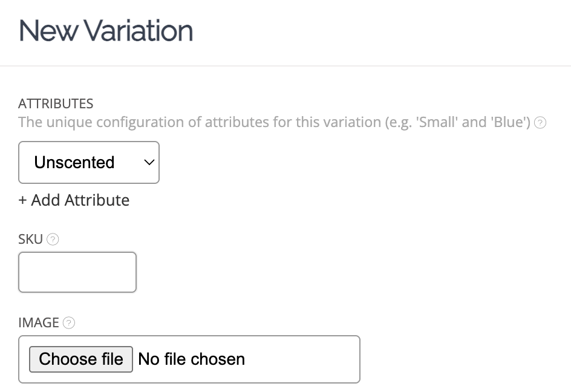Click the 'No file chosen' text
The height and width of the screenshot is (392, 571).
pyautogui.click(x=191, y=359)
